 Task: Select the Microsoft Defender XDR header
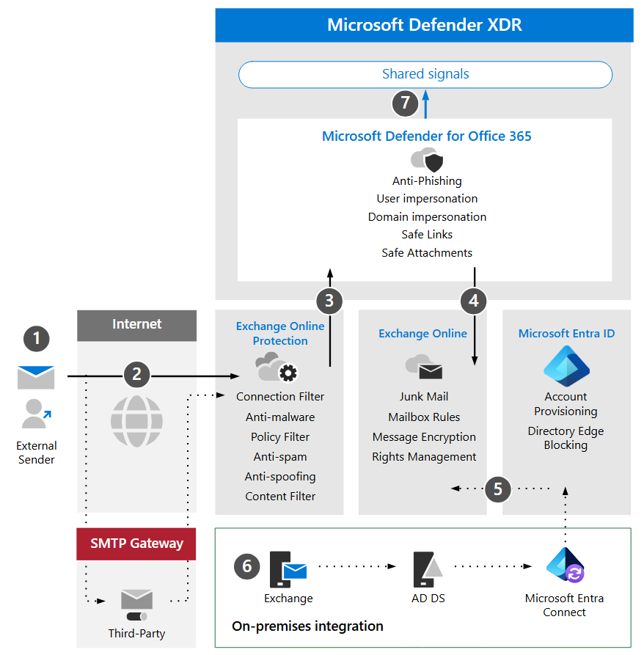coord(424,25)
